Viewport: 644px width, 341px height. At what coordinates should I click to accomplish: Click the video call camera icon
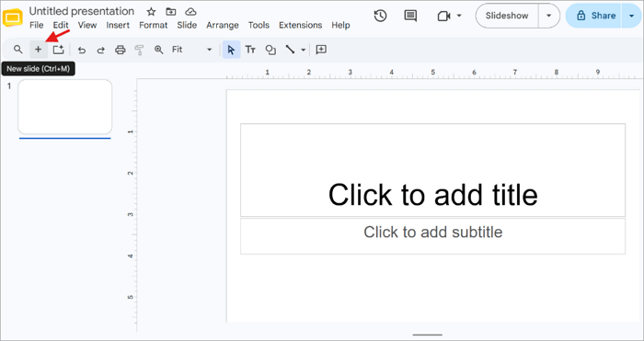443,16
